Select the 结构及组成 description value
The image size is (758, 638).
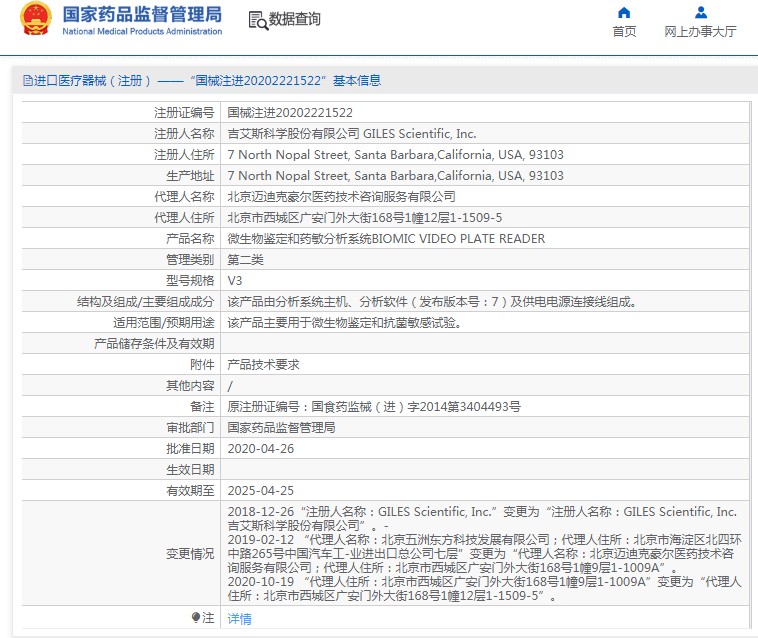click(432, 302)
